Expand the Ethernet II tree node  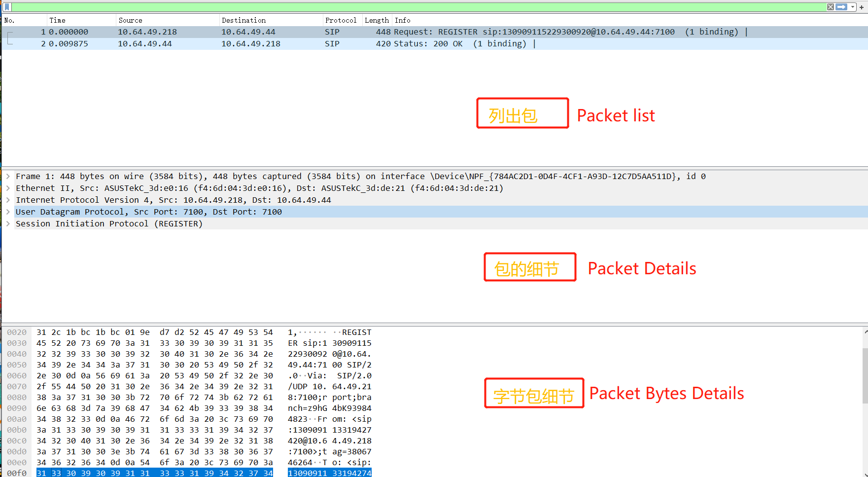coord(8,188)
